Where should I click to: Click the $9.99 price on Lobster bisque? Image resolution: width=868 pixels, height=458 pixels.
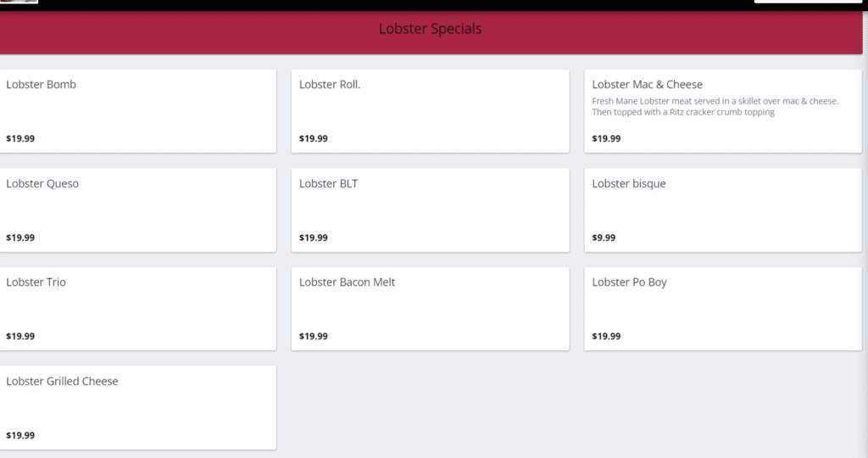coord(604,237)
